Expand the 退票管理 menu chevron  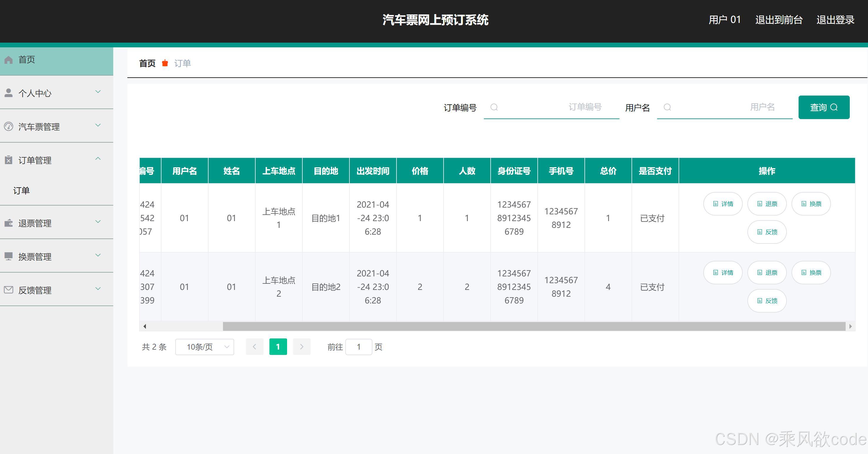(x=98, y=222)
